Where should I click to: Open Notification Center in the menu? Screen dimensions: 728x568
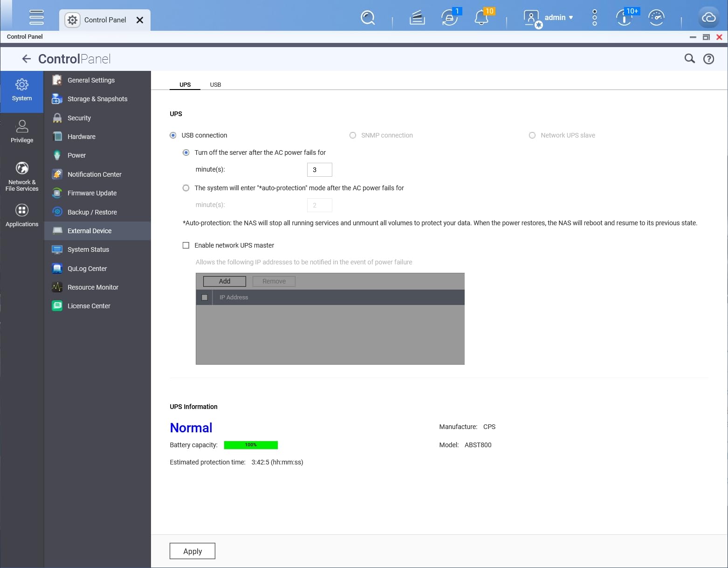click(94, 174)
